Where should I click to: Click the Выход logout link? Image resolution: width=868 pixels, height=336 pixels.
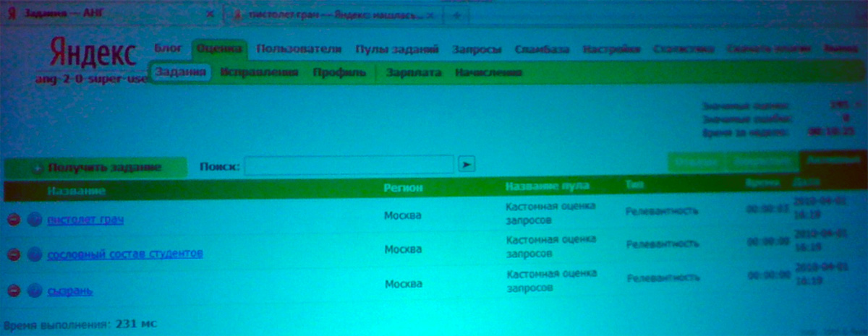[840, 49]
